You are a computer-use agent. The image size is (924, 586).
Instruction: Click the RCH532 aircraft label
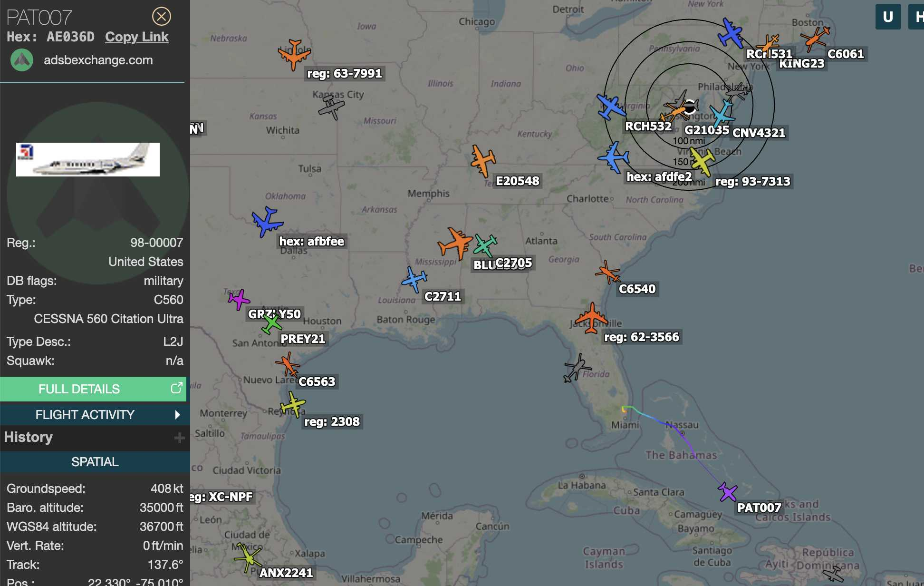pyautogui.click(x=648, y=127)
